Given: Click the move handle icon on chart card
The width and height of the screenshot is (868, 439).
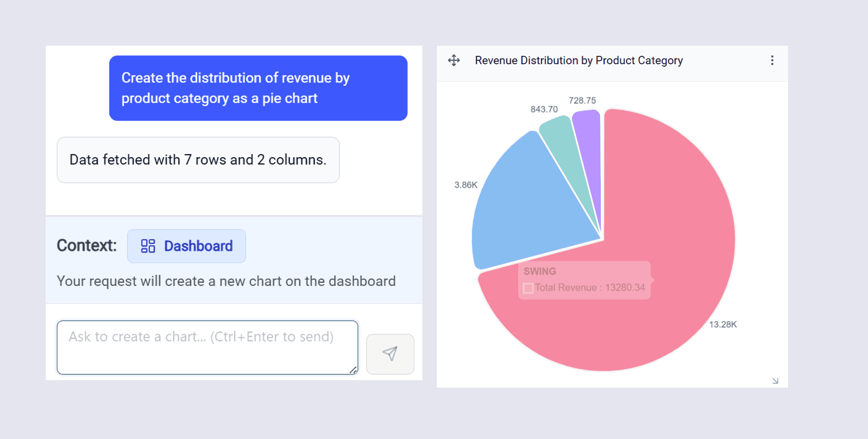Looking at the screenshot, I should 454,60.
